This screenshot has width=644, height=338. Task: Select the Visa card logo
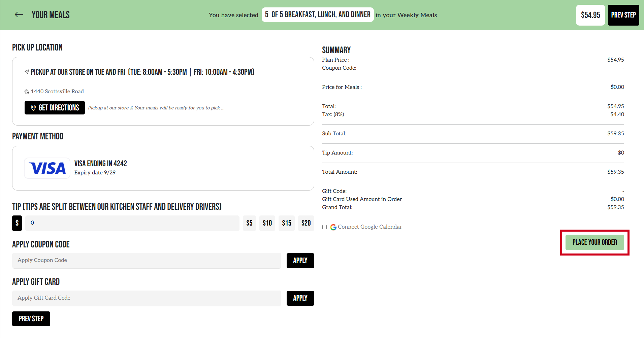47,168
